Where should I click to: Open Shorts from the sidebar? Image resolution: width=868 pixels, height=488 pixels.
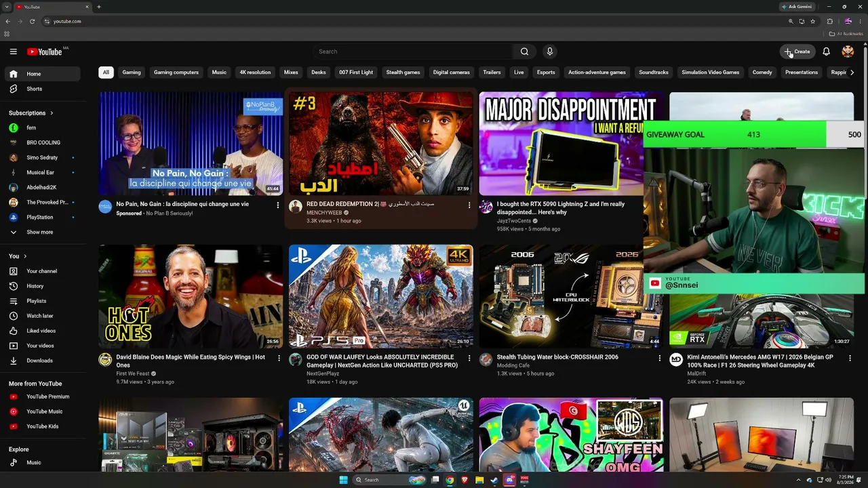click(x=41, y=89)
